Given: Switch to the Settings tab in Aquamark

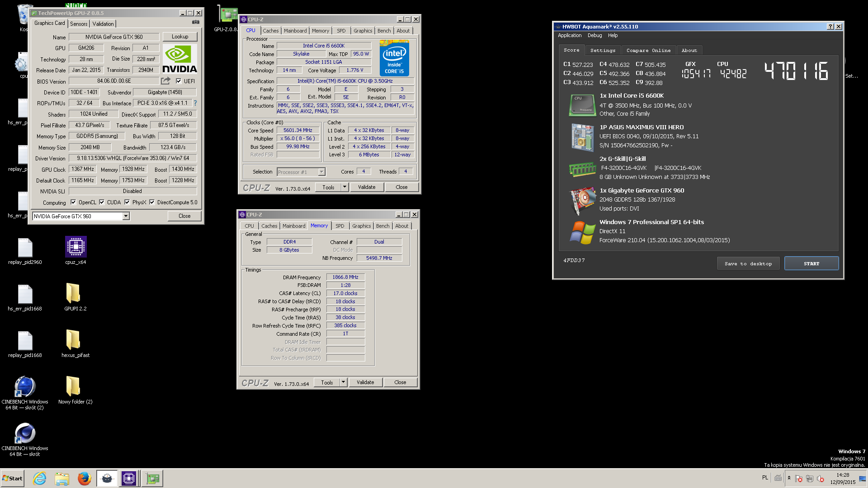Looking at the screenshot, I should click(603, 51).
